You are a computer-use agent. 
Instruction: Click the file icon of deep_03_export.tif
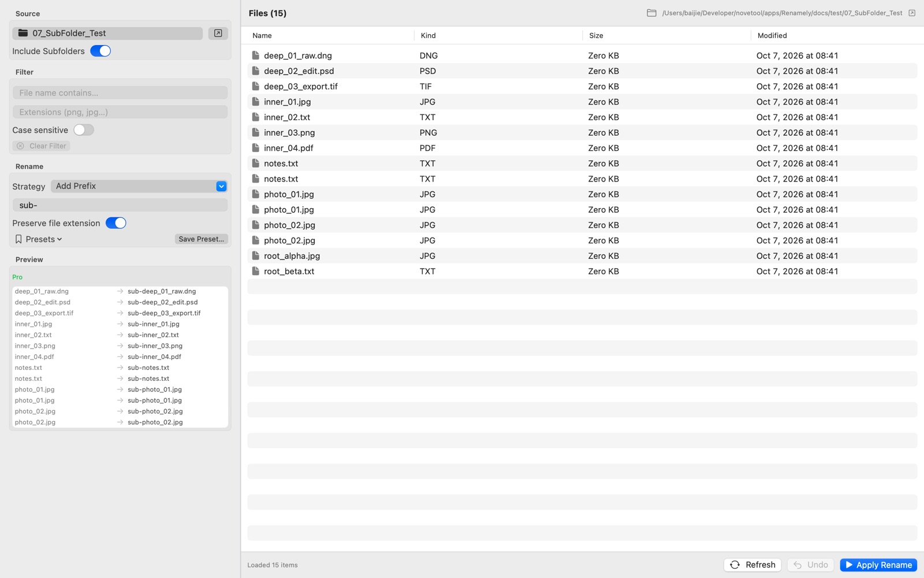coord(255,86)
